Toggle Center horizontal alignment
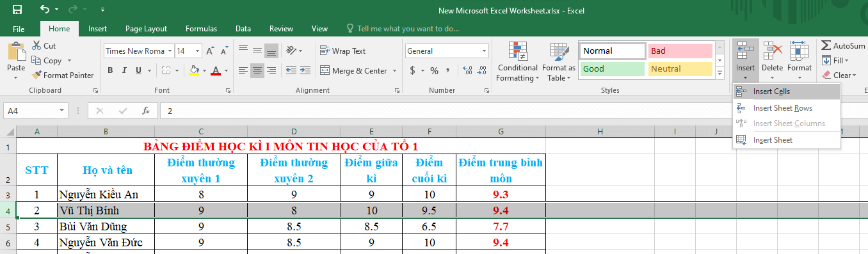868x254 pixels. tap(257, 70)
